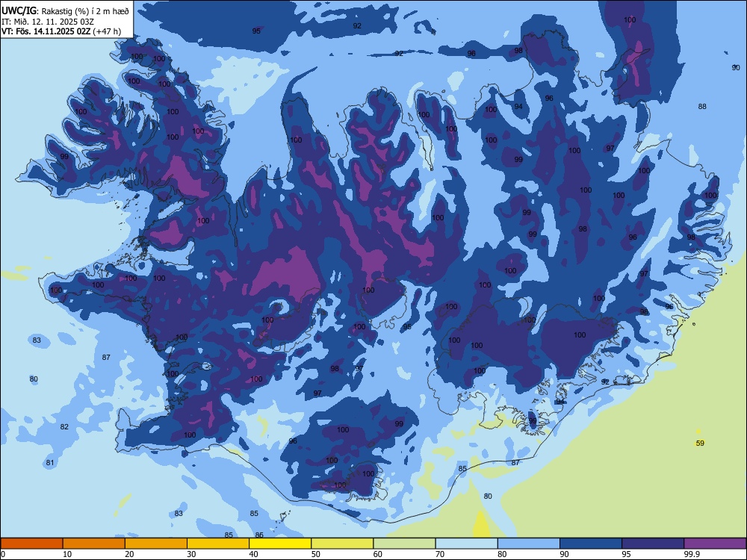This screenshot has height=560, width=747.
Task: Click the pale yellow 50–60 legend swatch
Action: point(342,544)
